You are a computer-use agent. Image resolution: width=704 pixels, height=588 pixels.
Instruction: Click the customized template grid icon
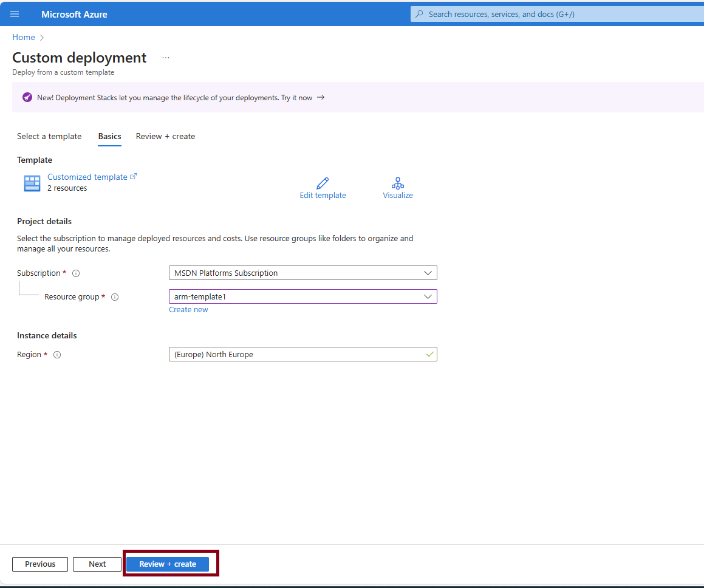[32, 183]
